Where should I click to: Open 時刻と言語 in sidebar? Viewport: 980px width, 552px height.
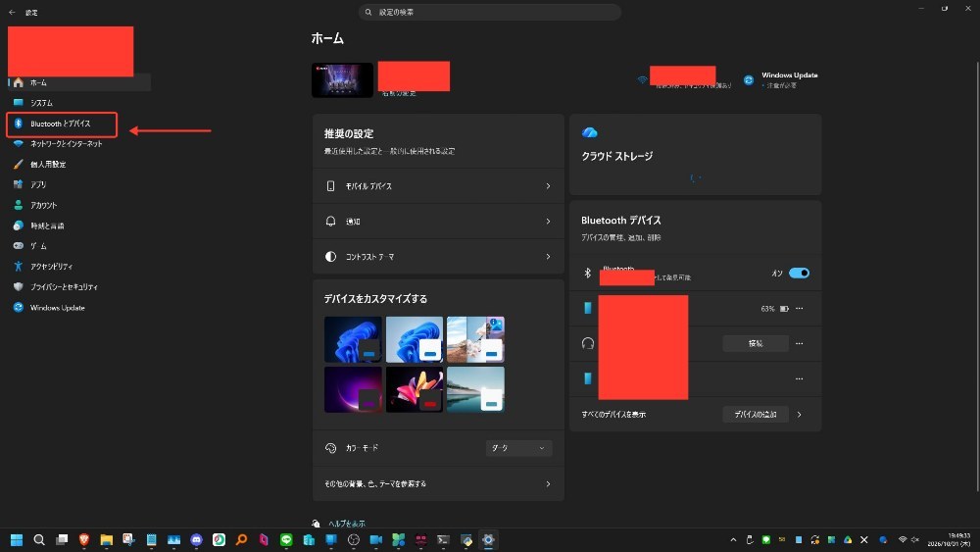point(78,226)
